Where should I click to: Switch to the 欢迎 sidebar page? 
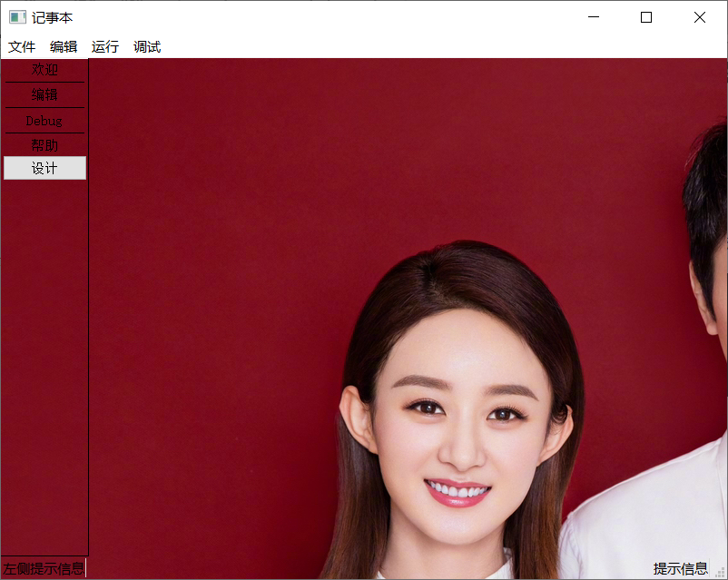44,70
